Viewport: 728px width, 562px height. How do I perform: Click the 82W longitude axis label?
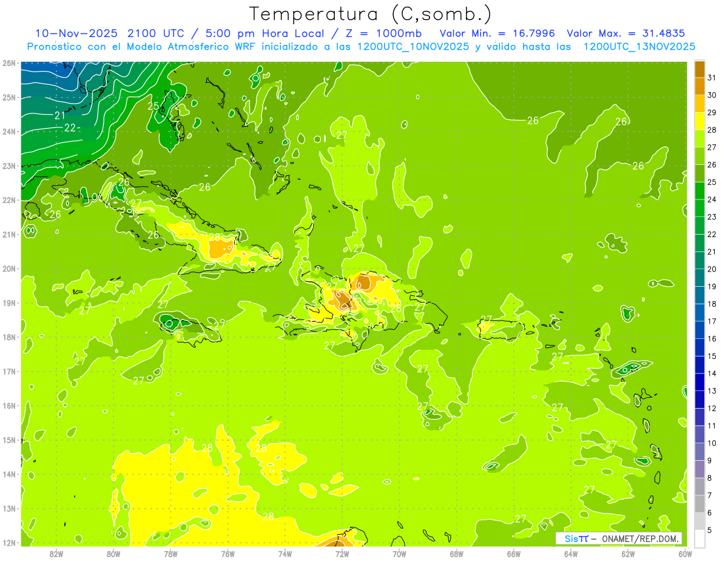[x=56, y=554]
